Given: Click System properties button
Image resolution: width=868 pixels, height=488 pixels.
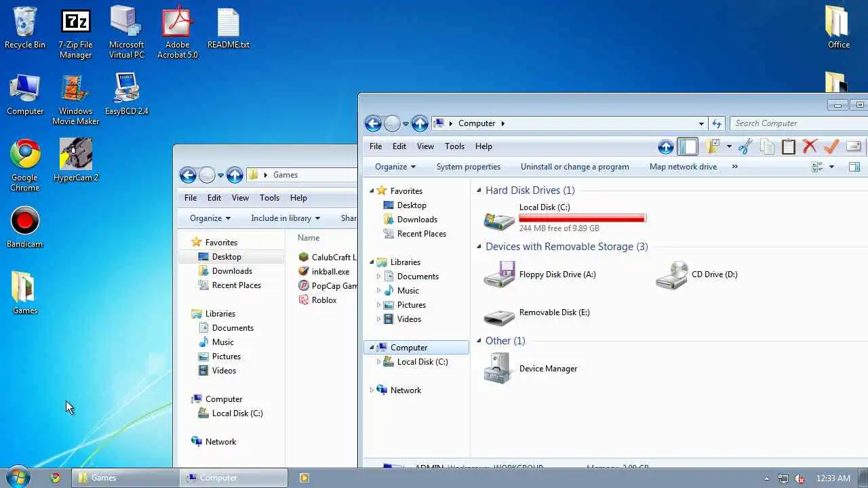Looking at the screenshot, I should click(x=469, y=167).
